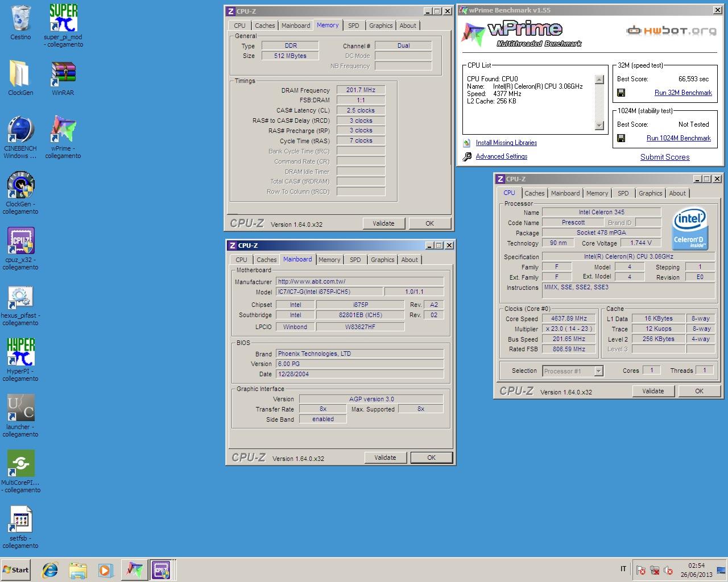Switch to CPU-Z via taskbar icon
The height and width of the screenshot is (582, 728).
click(x=161, y=570)
